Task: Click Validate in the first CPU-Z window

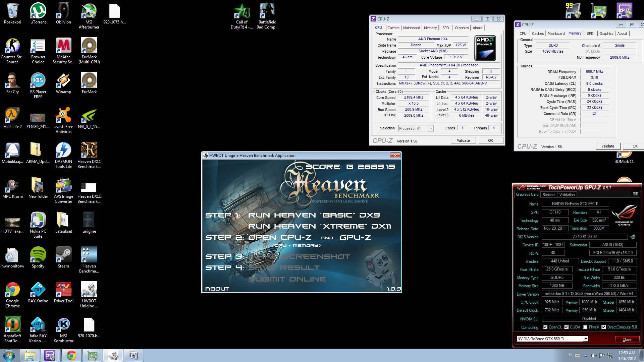Action: click(x=463, y=140)
